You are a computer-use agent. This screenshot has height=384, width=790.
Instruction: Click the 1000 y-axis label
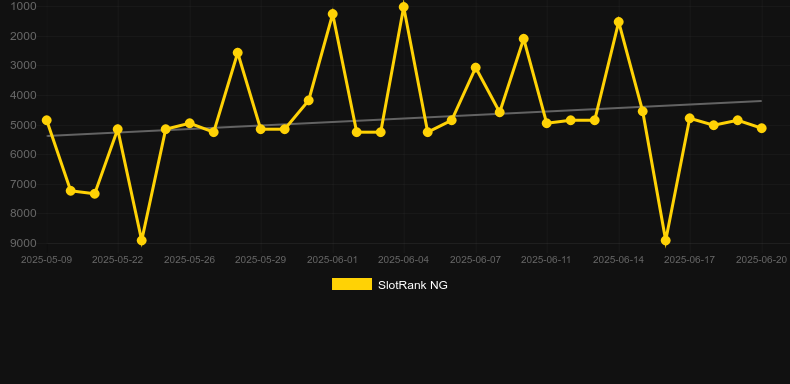point(23,6)
